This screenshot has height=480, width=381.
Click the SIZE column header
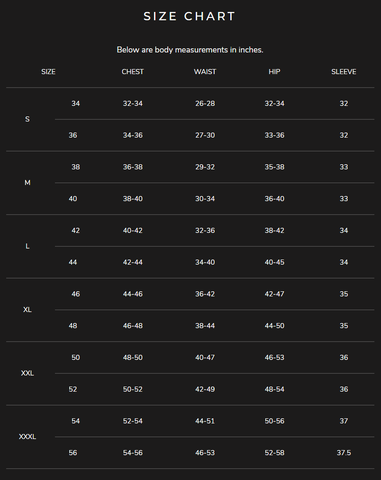48,72
